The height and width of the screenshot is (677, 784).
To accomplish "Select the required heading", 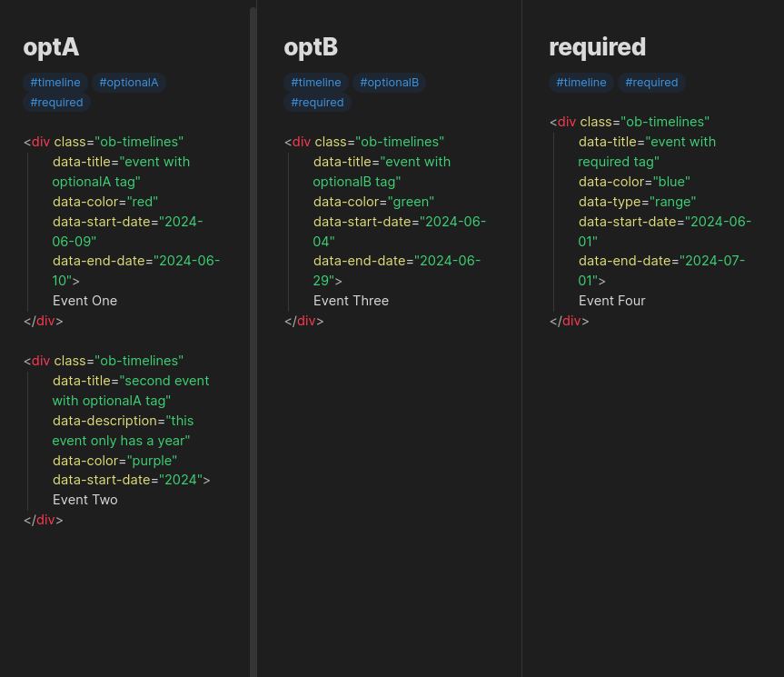I will coord(597,47).
